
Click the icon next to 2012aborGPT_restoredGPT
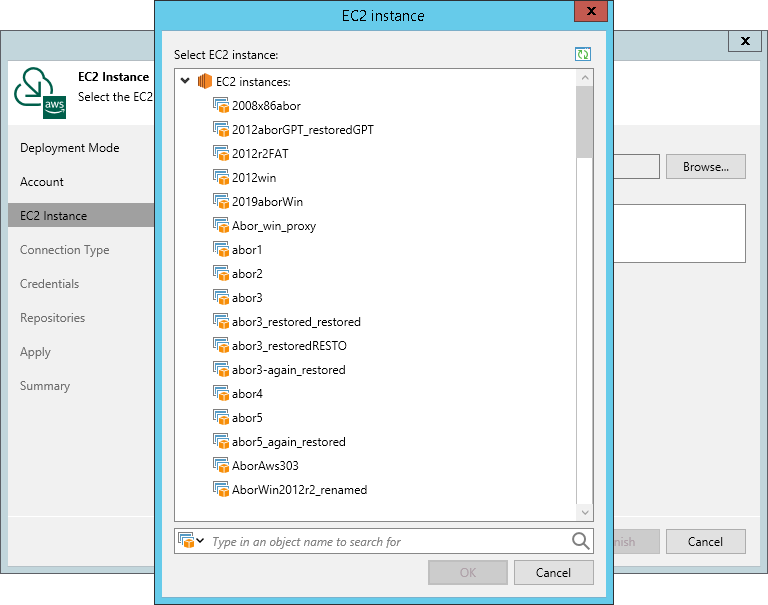pyautogui.click(x=221, y=129)
